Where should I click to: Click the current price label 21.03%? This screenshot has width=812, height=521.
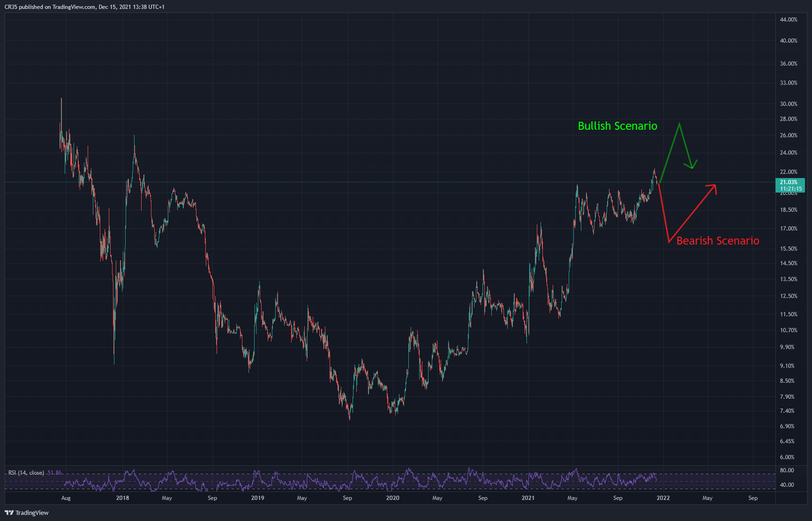pyautogui.click(x=789, y=182)
